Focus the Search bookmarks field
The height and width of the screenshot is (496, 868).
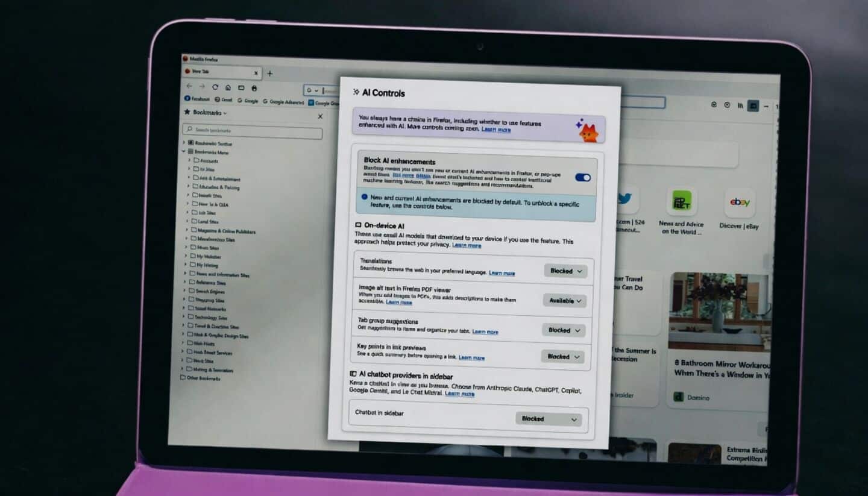click(252, 130)
